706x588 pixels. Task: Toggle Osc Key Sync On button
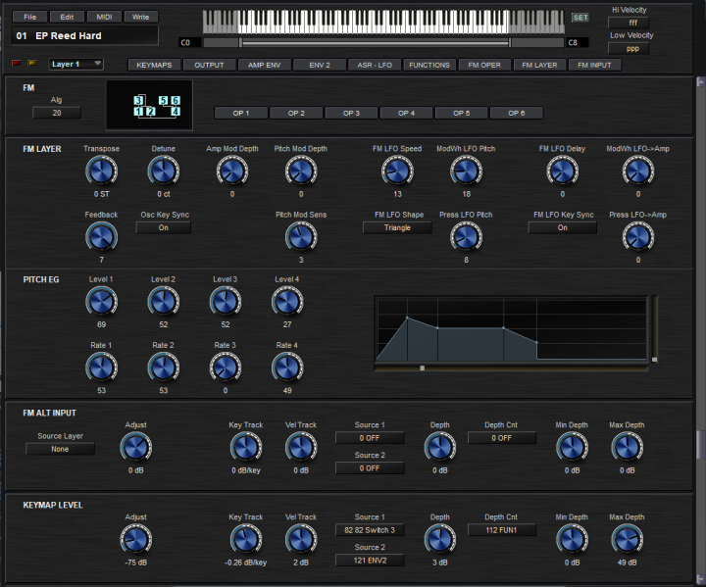163,227
